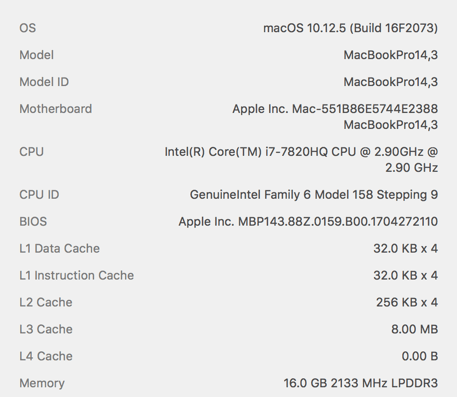Screen dimensions: 457x397
Task: Select the Model ID MacBookPro14,3 value
Action: pos(391,82)
